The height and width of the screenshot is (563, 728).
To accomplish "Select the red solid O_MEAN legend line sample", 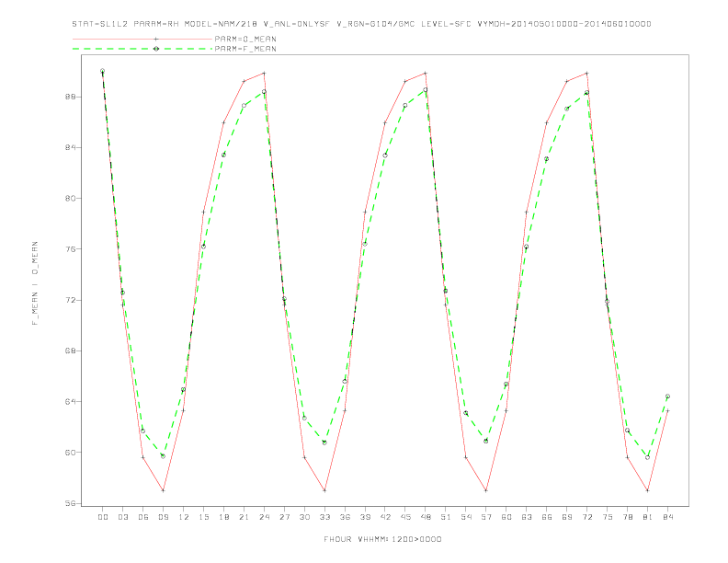I will (x=142, y=39).
